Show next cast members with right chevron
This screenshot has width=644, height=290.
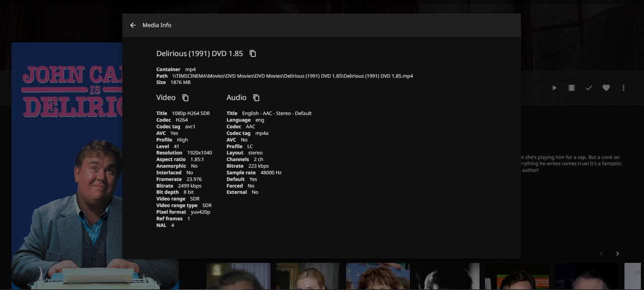tap(618, 254)
